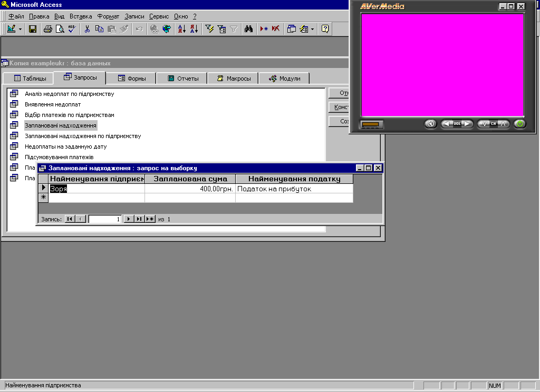Apply filter by selection icon

pos(209,29)
